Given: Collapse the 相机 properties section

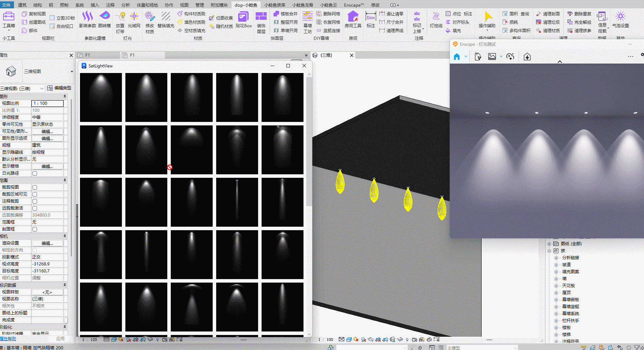Looking at the screenshot, I should pos(65,236).
